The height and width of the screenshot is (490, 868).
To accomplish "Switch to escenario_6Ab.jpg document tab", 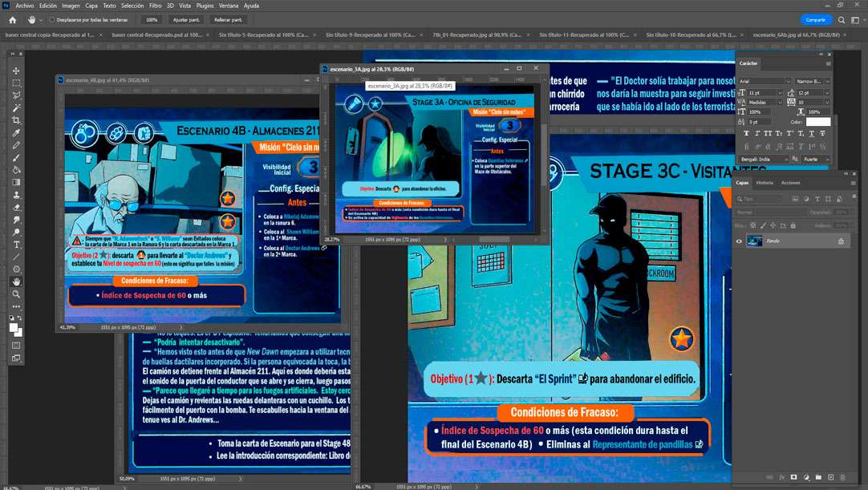I will [796, 34].
